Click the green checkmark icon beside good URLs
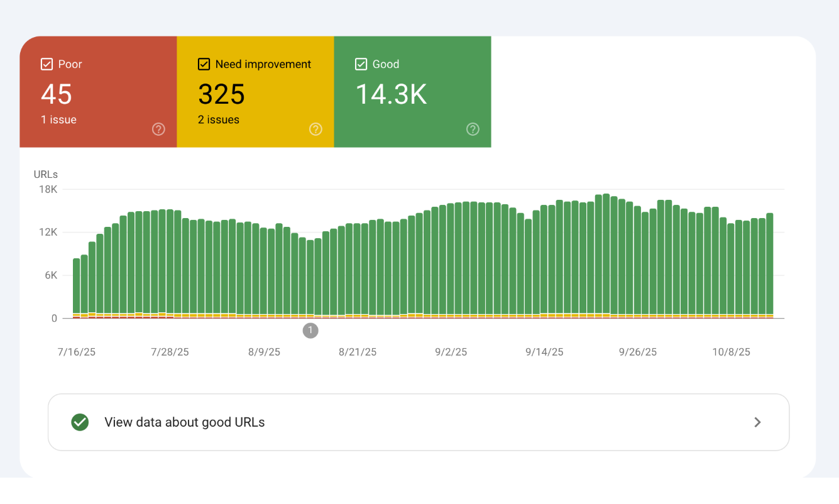The image size is (839, 504). coord(80,422)
